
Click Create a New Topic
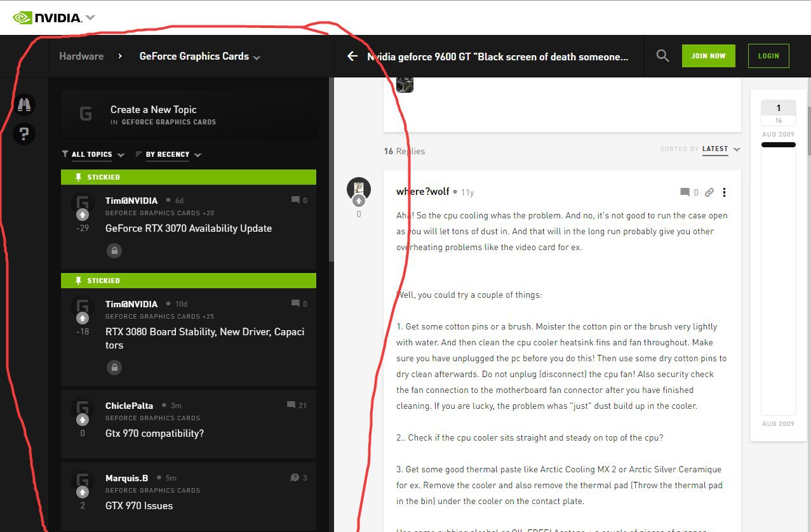pyautogui.click(x=188, y=114)
